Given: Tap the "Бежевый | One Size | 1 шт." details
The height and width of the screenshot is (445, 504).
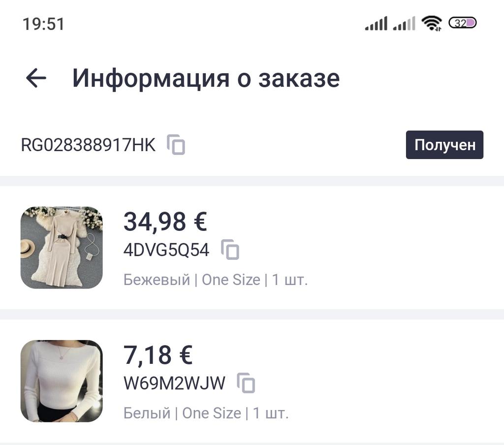Looking at the screenshot, I should [215, 280].
